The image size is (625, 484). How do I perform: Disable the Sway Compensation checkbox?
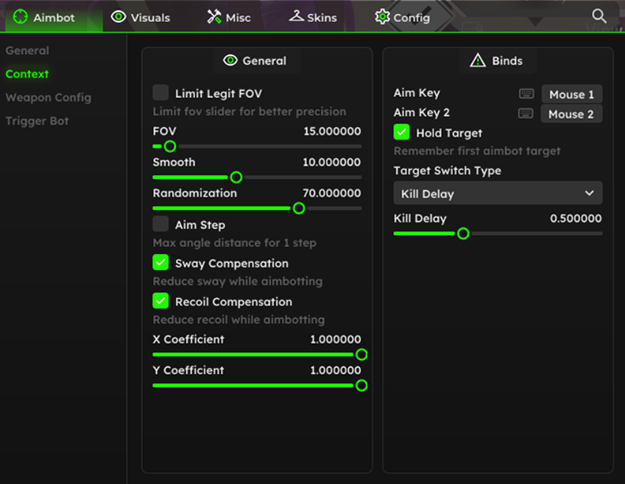[x=161, y=262]
